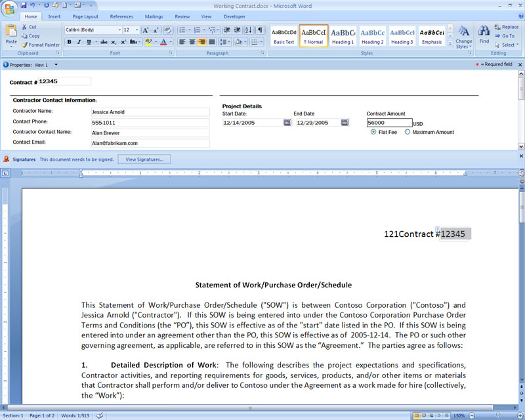Apply the Heading 1 style
The image size is (525, 420).
tap(343, 35)
